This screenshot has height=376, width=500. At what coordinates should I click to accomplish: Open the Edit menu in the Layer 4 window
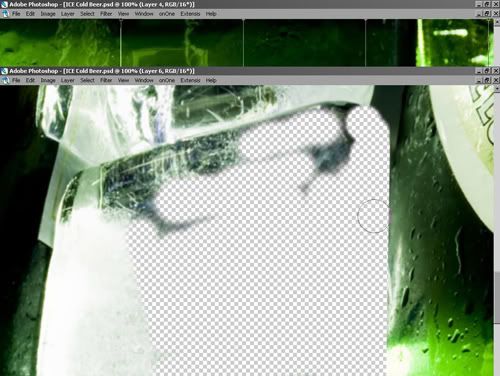tap(30, 14)
